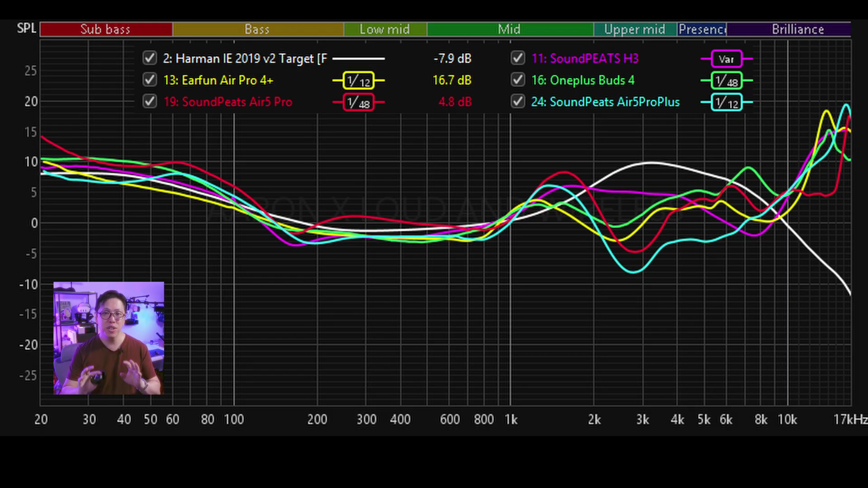Viewport: 868px width, 488px height.
Task: Select the Mid frequency band label
Action: click(510, 29)
